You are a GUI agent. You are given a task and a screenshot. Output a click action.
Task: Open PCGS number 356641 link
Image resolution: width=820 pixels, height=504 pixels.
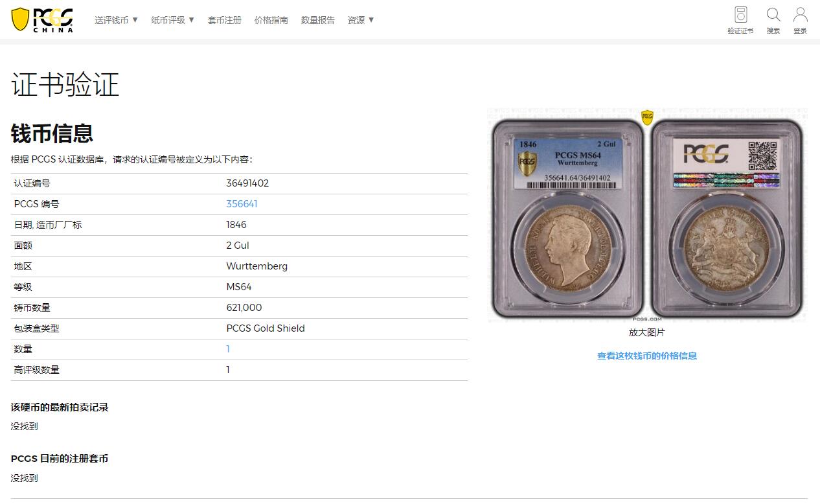(242, 204)
